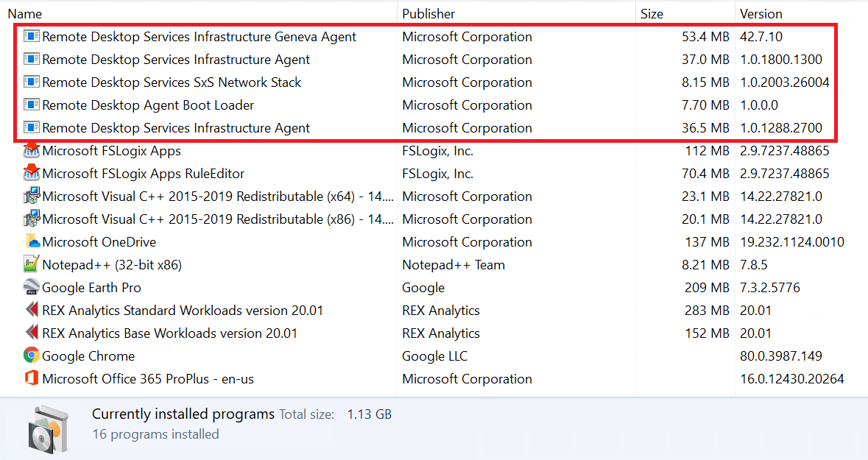Image resolution: width=868 pixels, height=460 pixels.
Task: Click the "Notepad++ Team" publisher cell
Action: click(x=454, y=265)
